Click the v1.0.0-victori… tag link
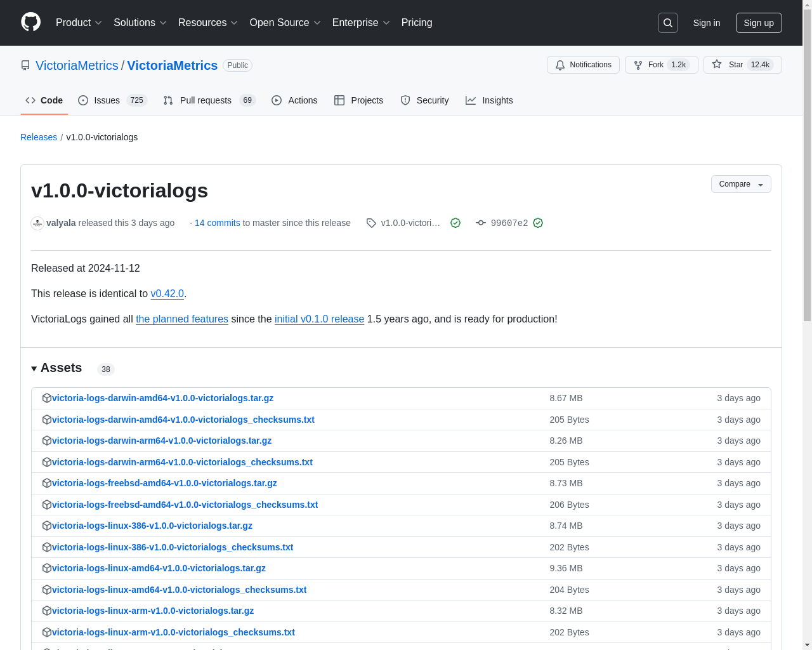This screenshot has width=812, height=650. (410, 223)
